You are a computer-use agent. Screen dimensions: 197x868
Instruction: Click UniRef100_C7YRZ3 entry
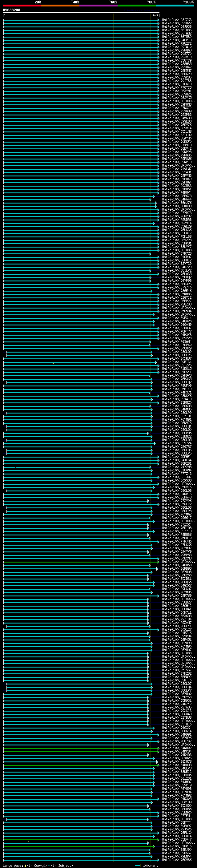pyautogui.click(x=176, y=213)
